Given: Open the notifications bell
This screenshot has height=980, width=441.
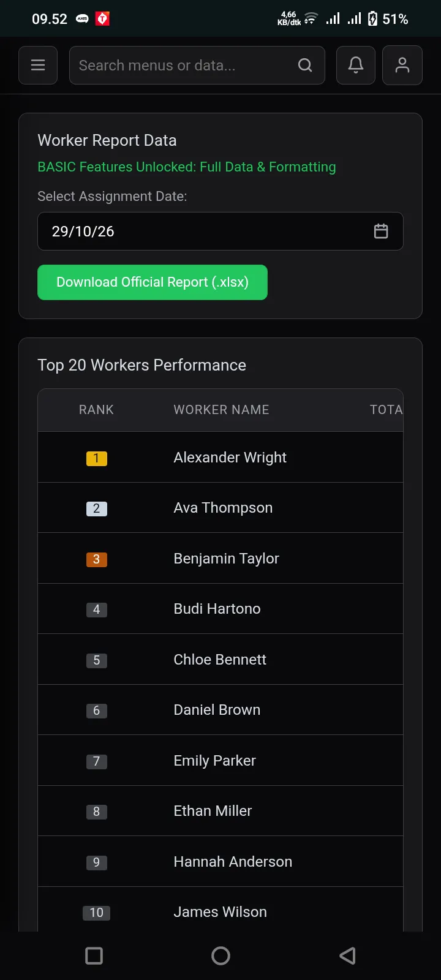Looking at the screenshot, I should (x=356, y=65).
